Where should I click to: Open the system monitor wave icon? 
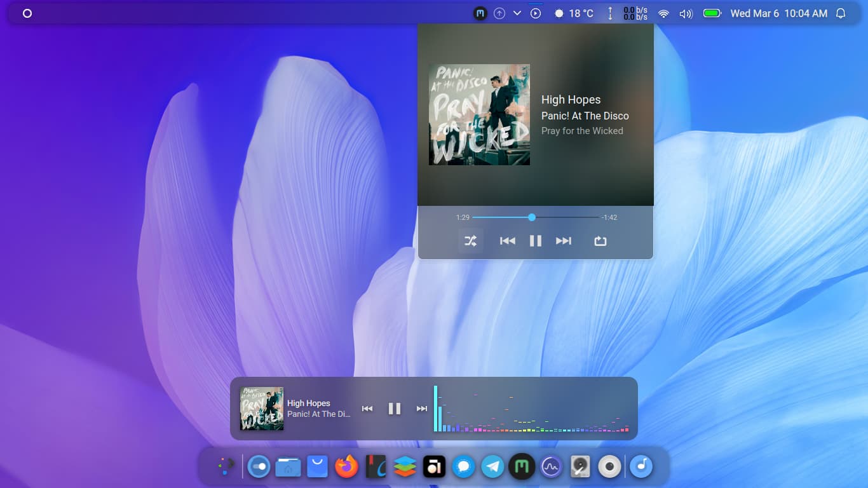551,467
